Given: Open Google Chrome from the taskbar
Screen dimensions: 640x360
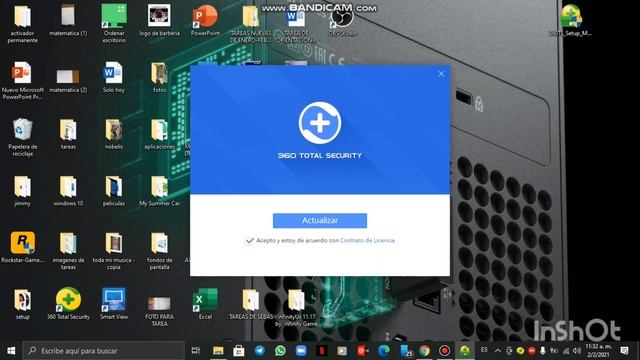Looking at the screenshot, I should 424,351.
